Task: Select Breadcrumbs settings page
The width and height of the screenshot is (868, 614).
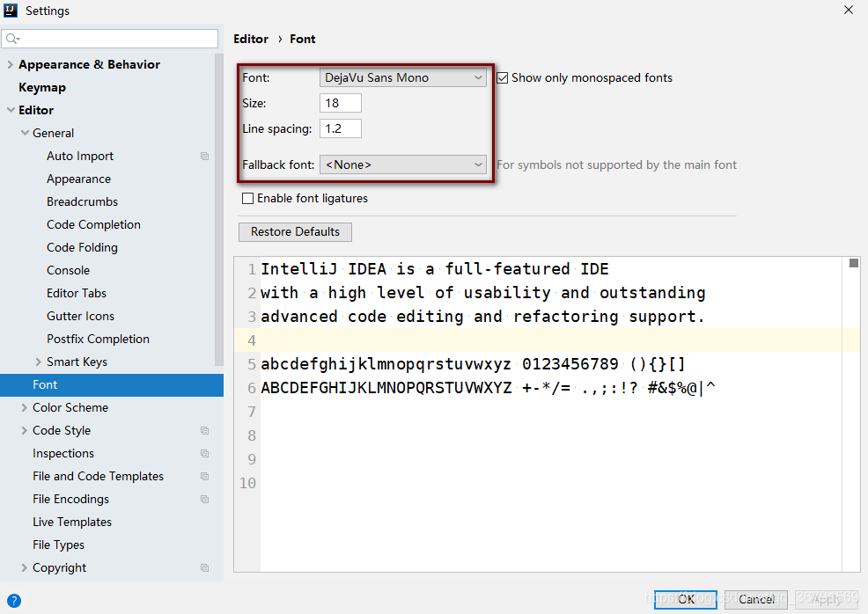Action: [82, 202]
